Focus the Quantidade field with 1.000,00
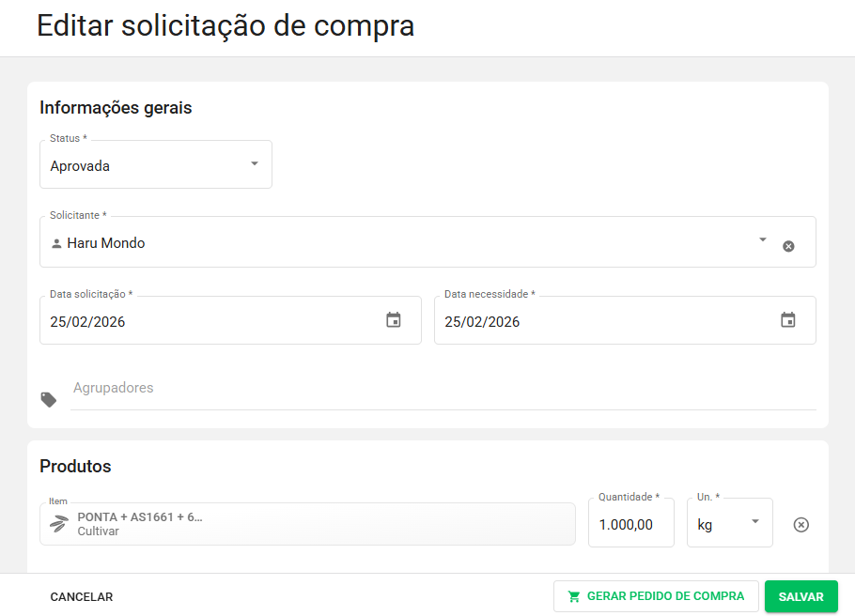Image resolution: width=855 pixels, height=616 pixels. point(630,525)
